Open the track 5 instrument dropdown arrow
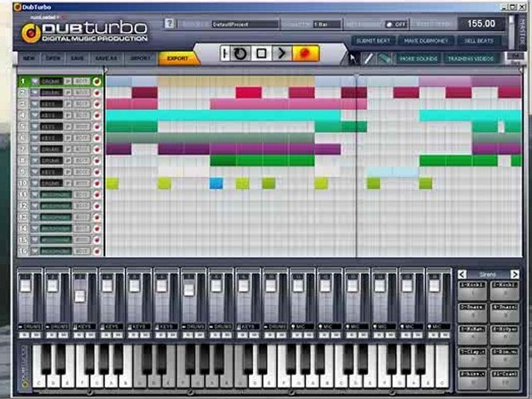532x399 pixels. (34, 126)
